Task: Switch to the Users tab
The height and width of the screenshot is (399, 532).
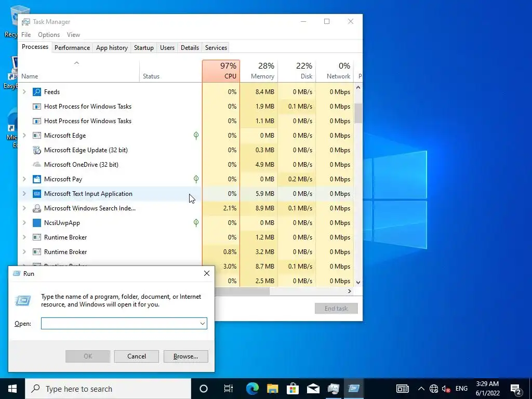Action: [167, 47]
